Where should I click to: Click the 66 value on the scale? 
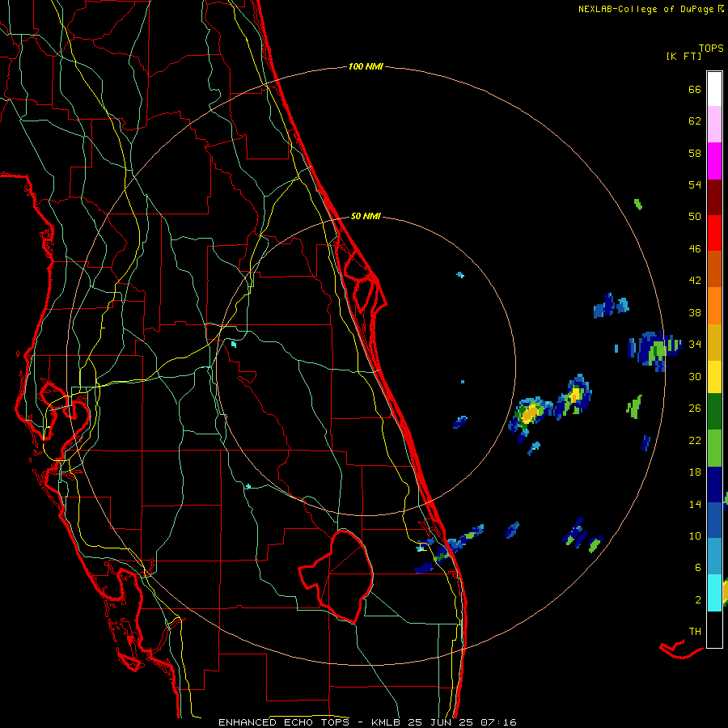coord(695,90)
